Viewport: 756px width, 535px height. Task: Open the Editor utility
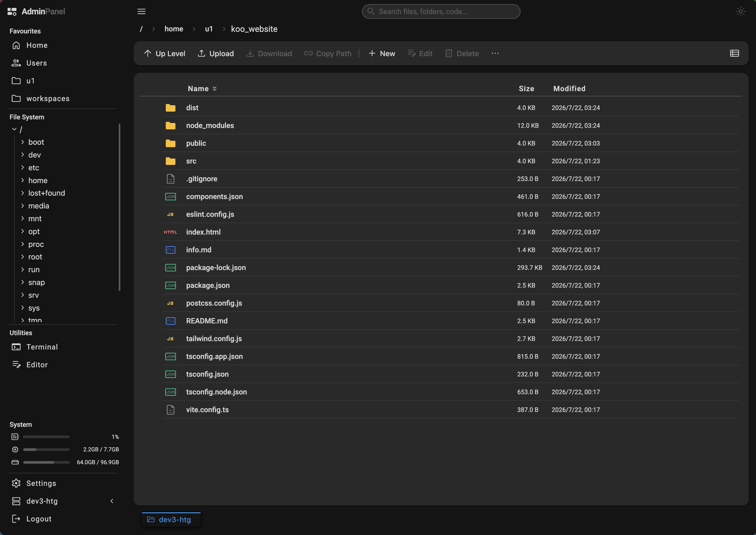click(63, 365)
